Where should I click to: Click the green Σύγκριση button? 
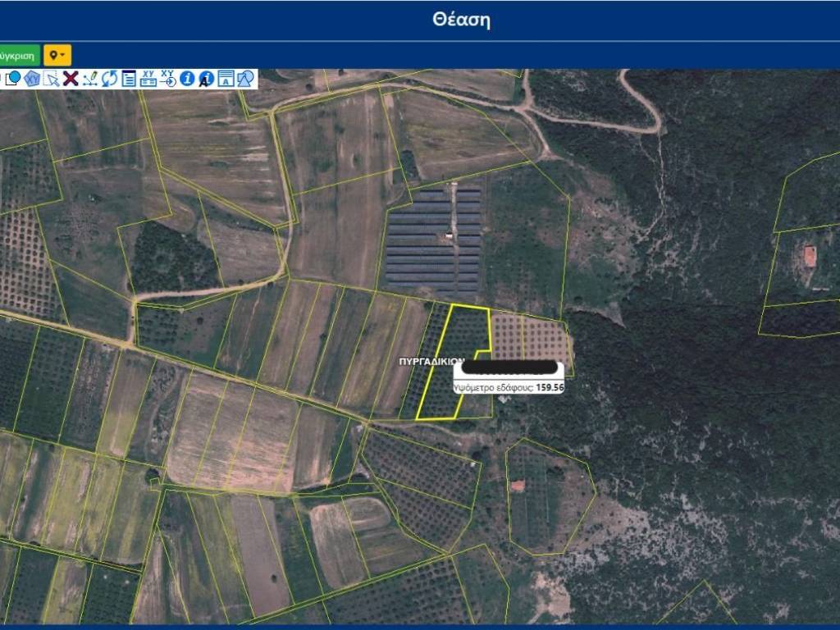pos(20,56)
